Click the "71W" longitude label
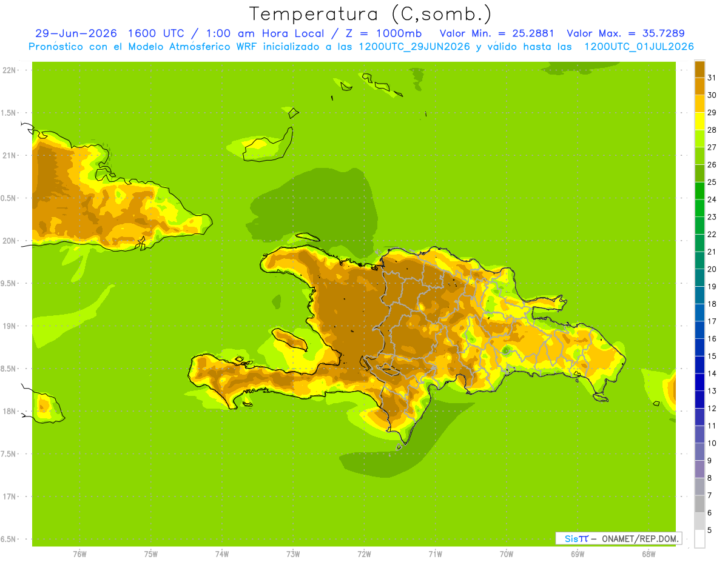The image size is (728, 562). point(435,554)
